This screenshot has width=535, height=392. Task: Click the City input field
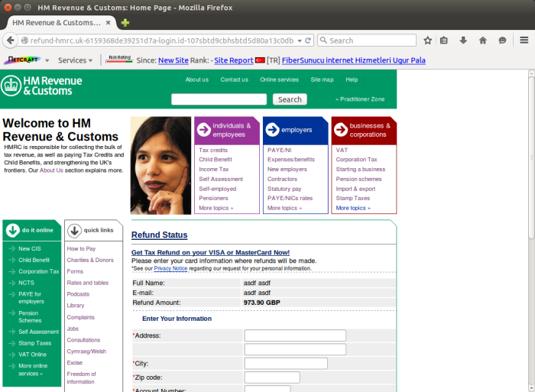point(286,363)
